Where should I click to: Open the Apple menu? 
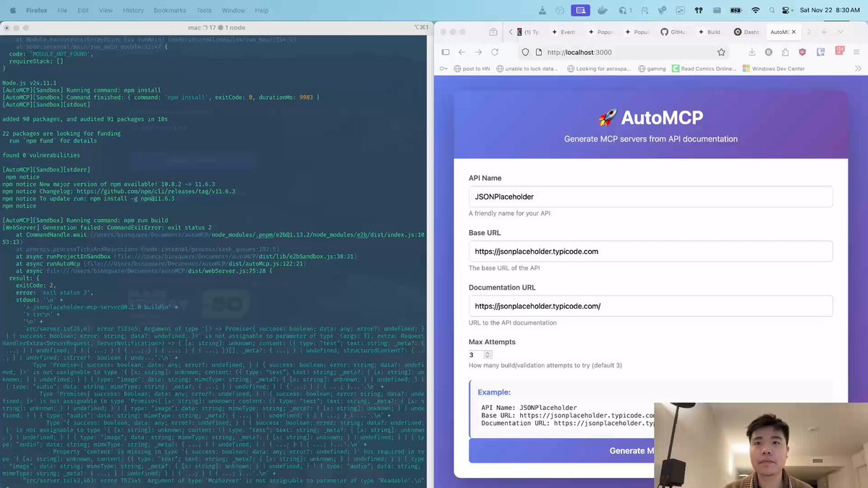12,10
